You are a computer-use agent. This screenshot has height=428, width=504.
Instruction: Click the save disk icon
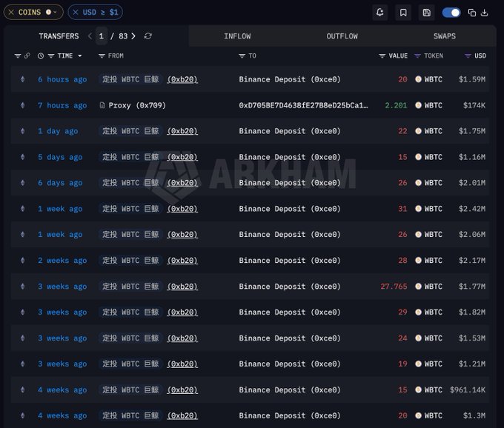(x=426, y=13)
